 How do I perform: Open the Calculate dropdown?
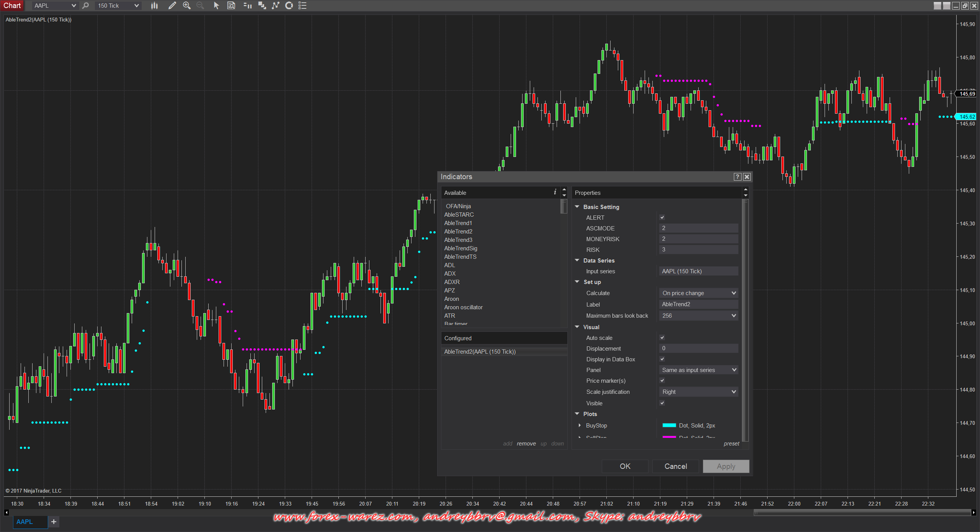699,293
